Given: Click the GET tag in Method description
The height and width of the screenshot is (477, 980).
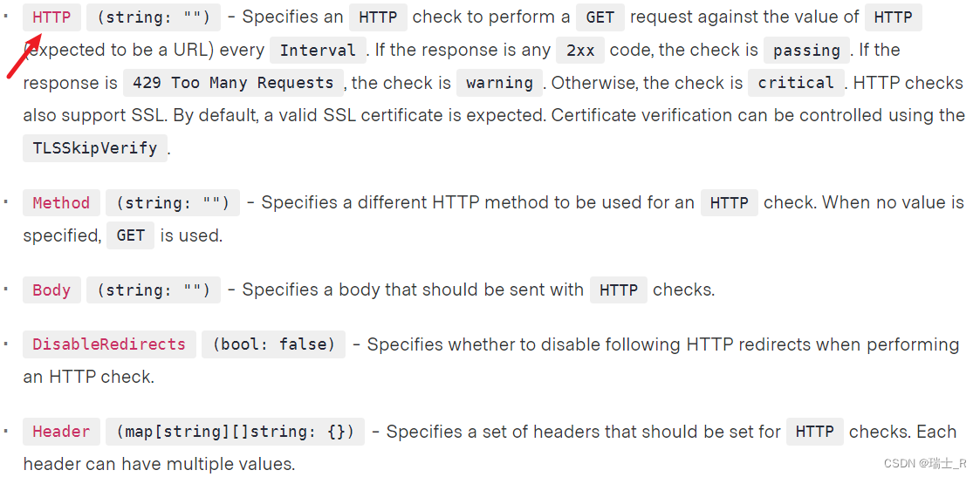Looking at the screenshot, I should (x=130, y=235).
